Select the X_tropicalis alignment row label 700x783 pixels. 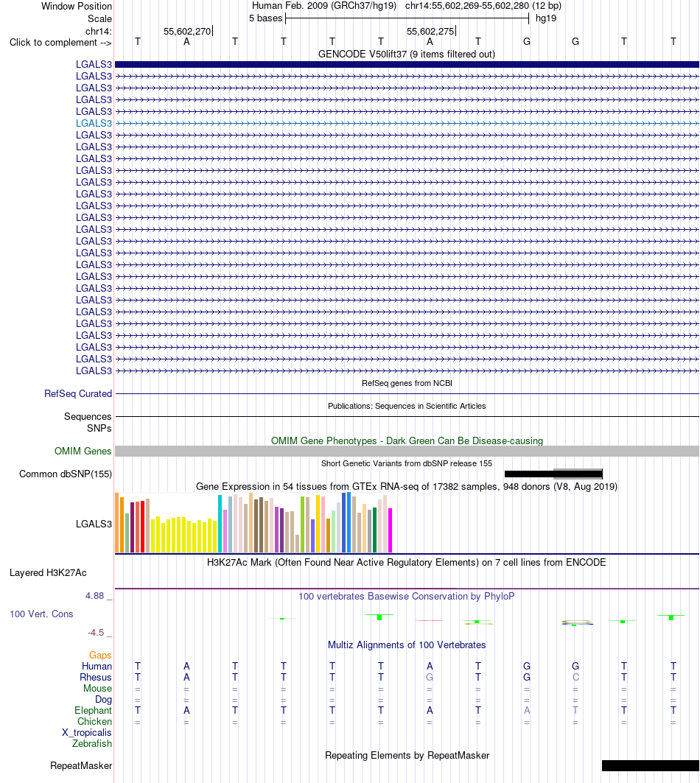[x=87, y=733]
